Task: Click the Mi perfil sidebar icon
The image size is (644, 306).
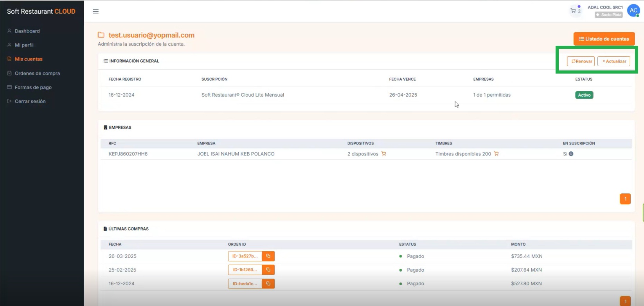Action: tap(9, 45)
